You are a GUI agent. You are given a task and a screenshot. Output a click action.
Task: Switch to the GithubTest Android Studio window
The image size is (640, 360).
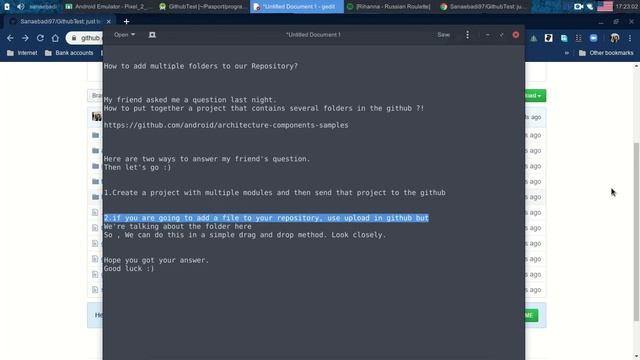(202, 7)
